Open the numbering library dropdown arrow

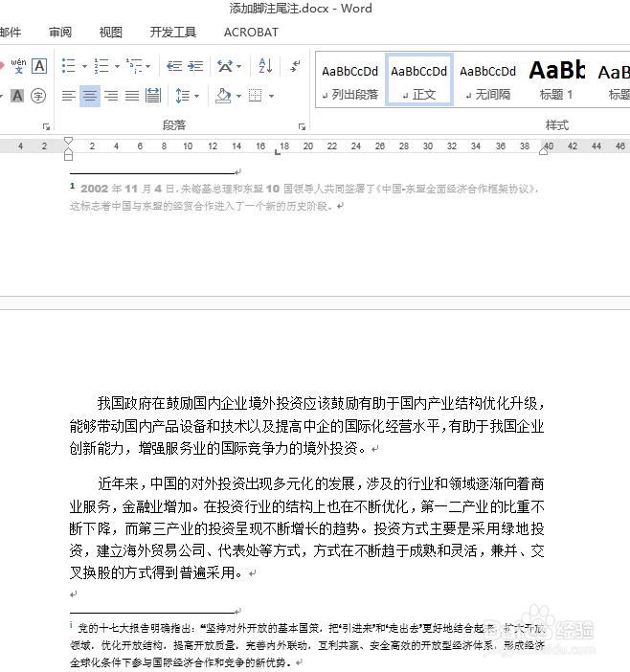117,66
